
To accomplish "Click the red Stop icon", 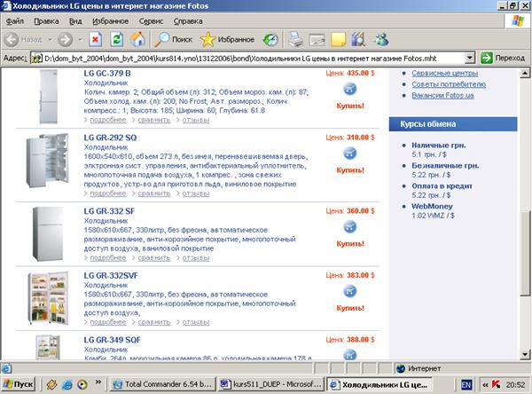I will pos(96,40).
